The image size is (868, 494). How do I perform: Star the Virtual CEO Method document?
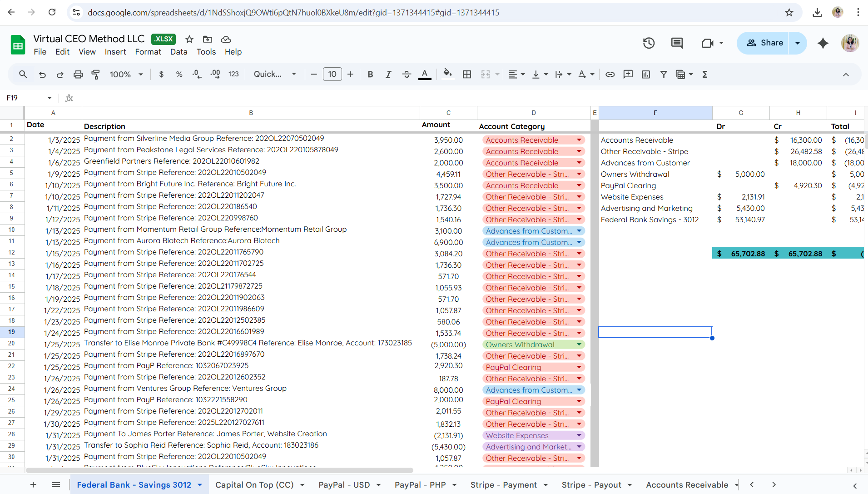[189, 39]
